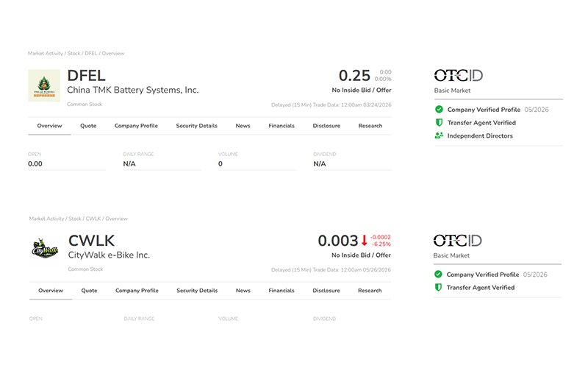The image size is (588, 368).
Task: Open the News tab for CWLK
Action: (243, 291)
